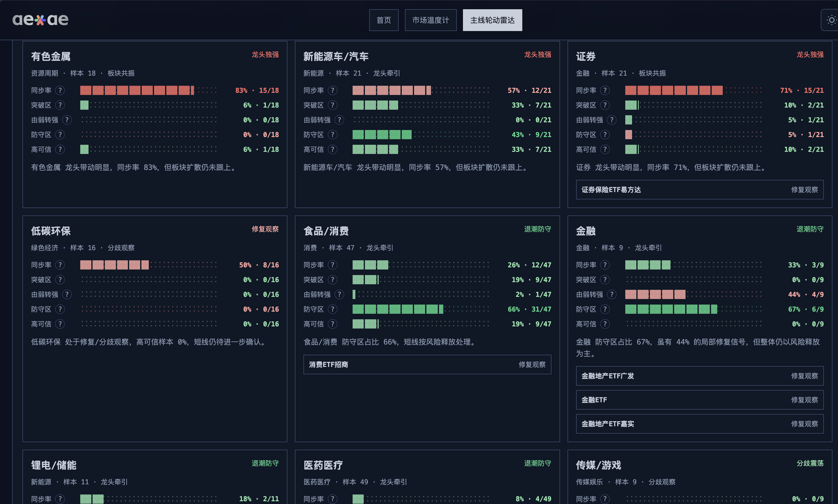Click help icon beside 由弱转强 in 新能源车/汽车 card
838x504 pixels.
click(x=339, y=120)
